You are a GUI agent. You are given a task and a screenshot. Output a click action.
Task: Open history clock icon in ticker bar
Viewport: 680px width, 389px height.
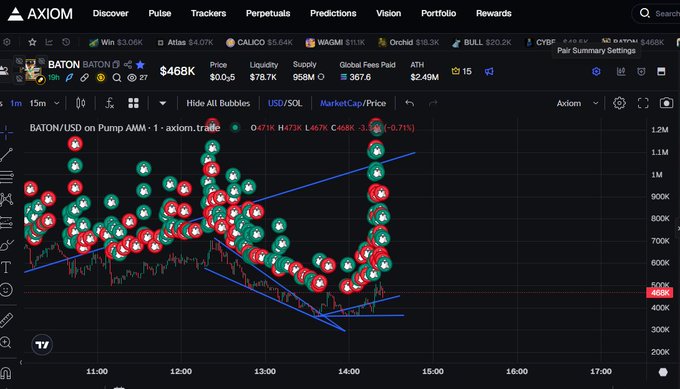[x=65, y=42]
